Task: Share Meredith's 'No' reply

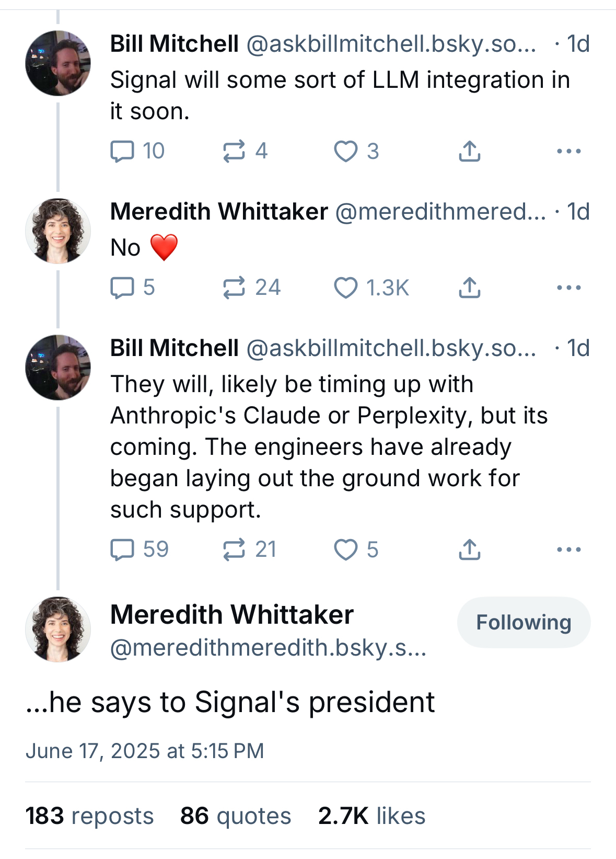Action: [469, 288]
